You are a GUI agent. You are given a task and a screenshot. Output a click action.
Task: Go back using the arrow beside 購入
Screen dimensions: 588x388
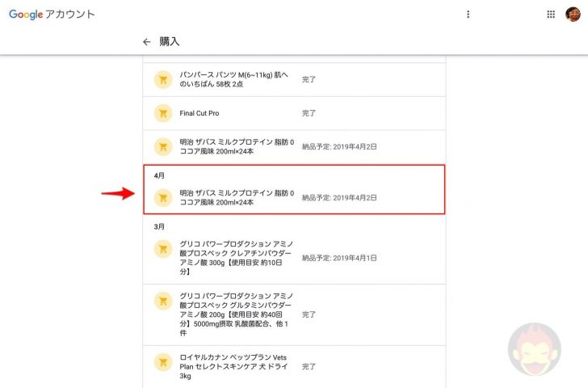coord(147,42)
